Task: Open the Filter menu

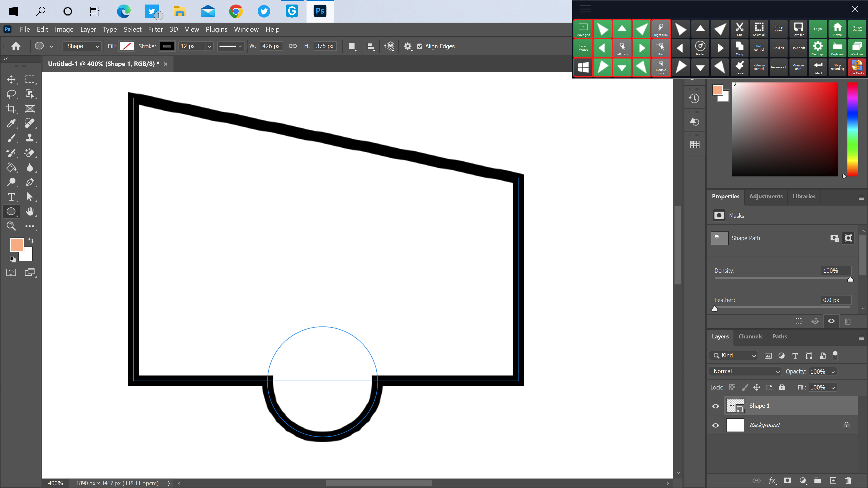Action: (155, 29)
